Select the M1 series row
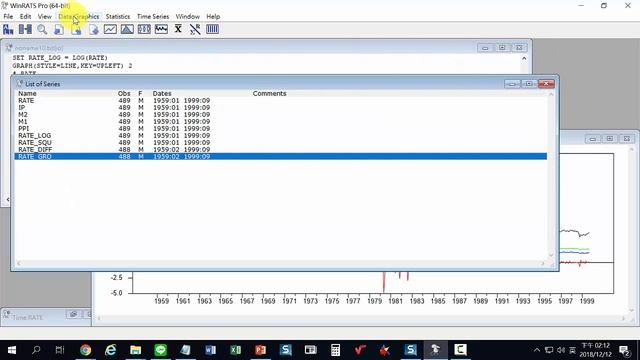 (x=280, y=122)
